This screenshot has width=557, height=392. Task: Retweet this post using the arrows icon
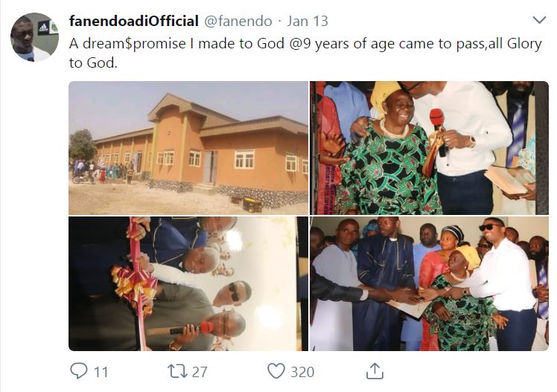177,370
